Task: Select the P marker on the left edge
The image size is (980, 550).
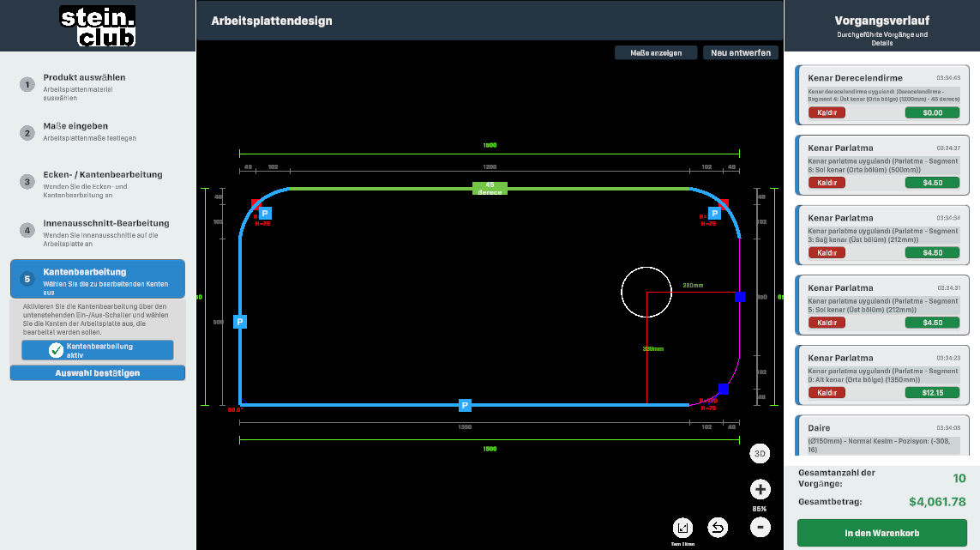Action: click(240, 322)
